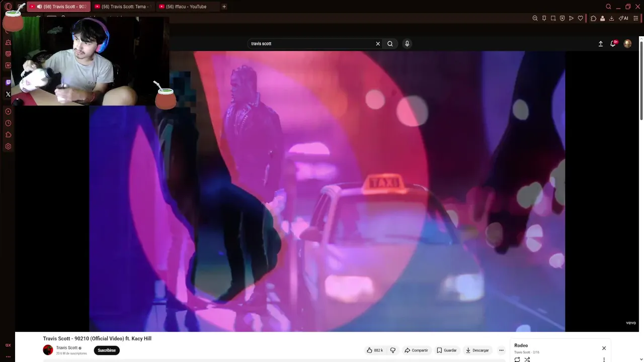Toggle playlist shuffle button

tap(527, 359)
